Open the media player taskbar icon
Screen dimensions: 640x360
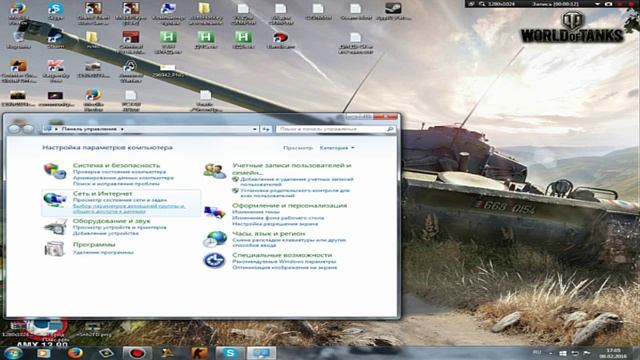(44, 353)
